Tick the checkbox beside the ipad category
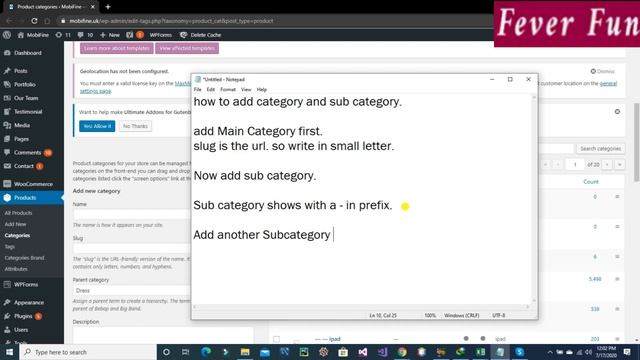 [276, 339]
